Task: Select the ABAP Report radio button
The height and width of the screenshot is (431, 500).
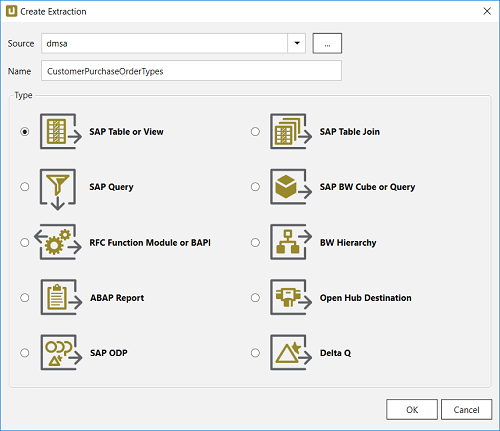Action: pos(25,298)
